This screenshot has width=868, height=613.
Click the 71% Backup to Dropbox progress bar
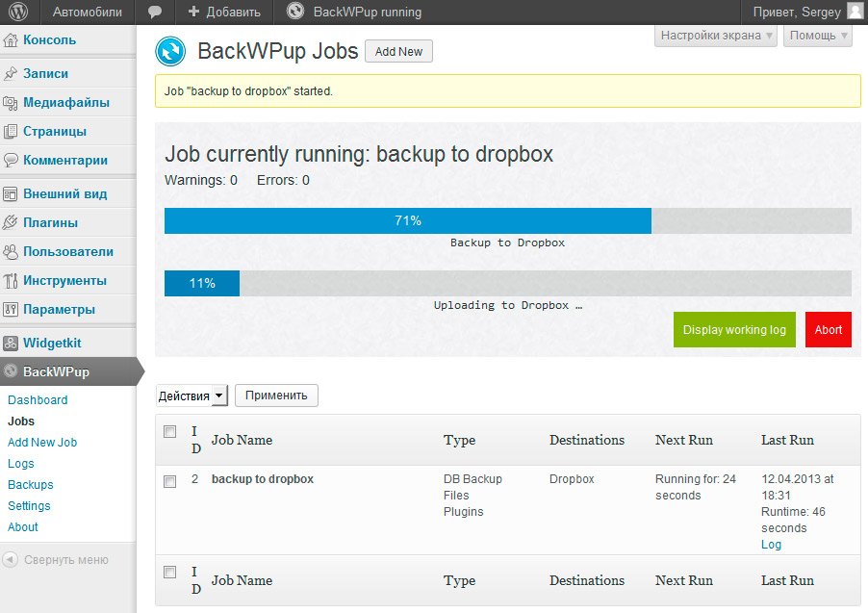508,221
